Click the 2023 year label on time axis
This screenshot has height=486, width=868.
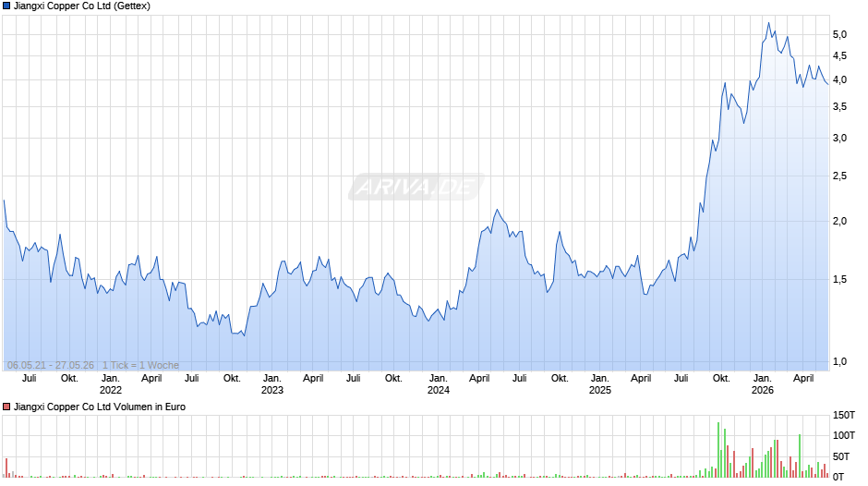pos(272,390)
